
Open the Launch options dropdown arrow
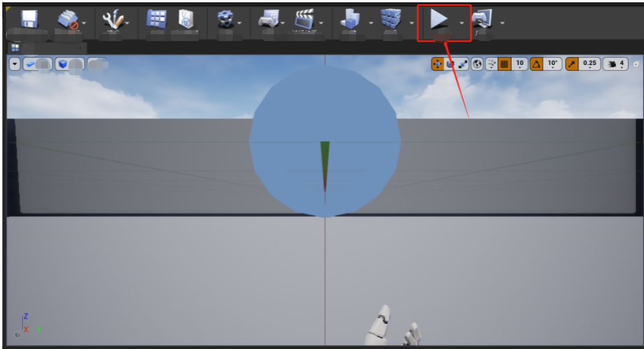click(502, 23)
